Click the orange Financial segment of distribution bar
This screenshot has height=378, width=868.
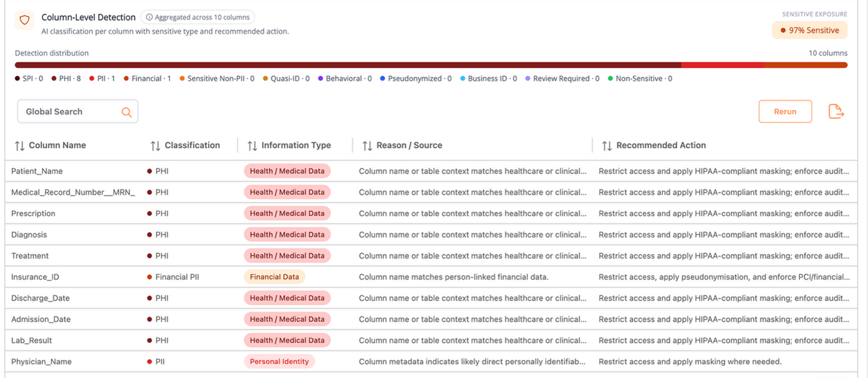[x=806, y=65]
